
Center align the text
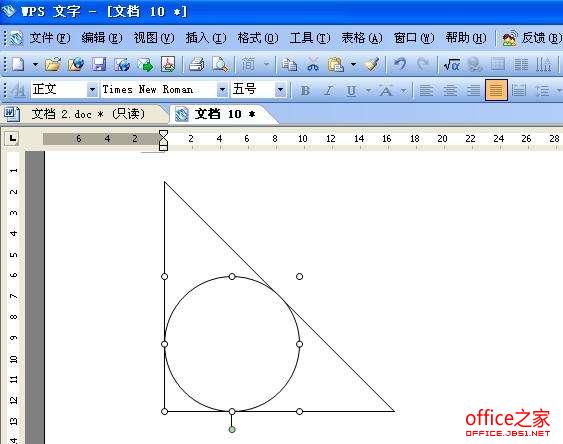click(x=450, y=90)
